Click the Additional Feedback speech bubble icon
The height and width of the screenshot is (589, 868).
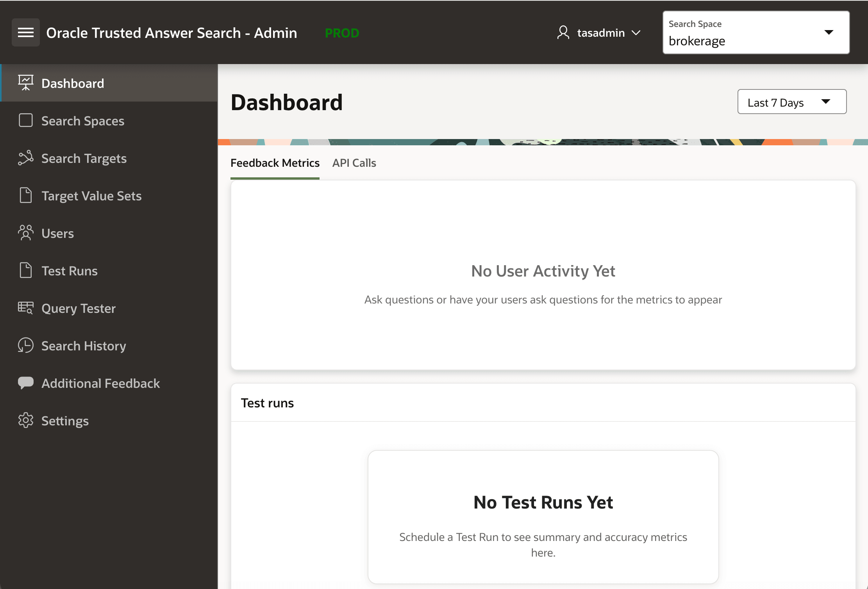[26, 383]
